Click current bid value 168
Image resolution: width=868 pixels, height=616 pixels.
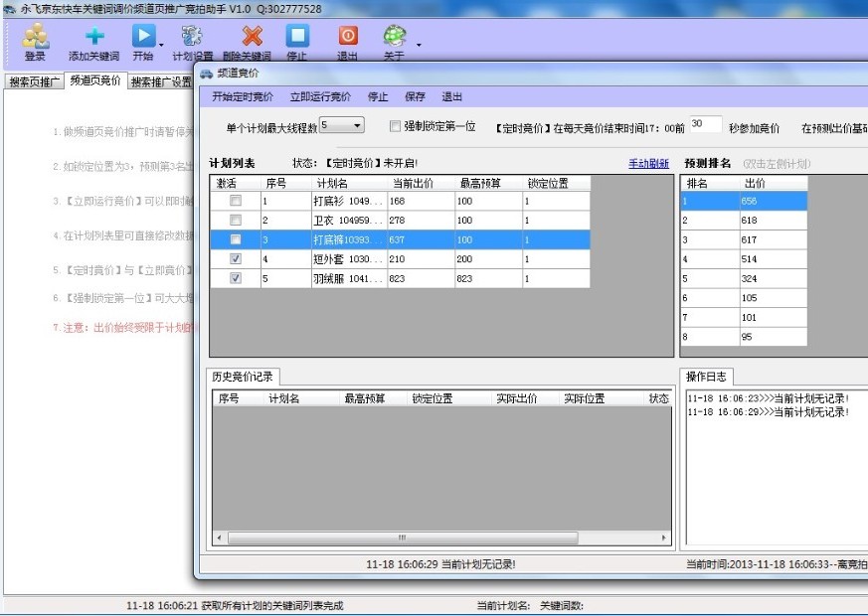421,201
